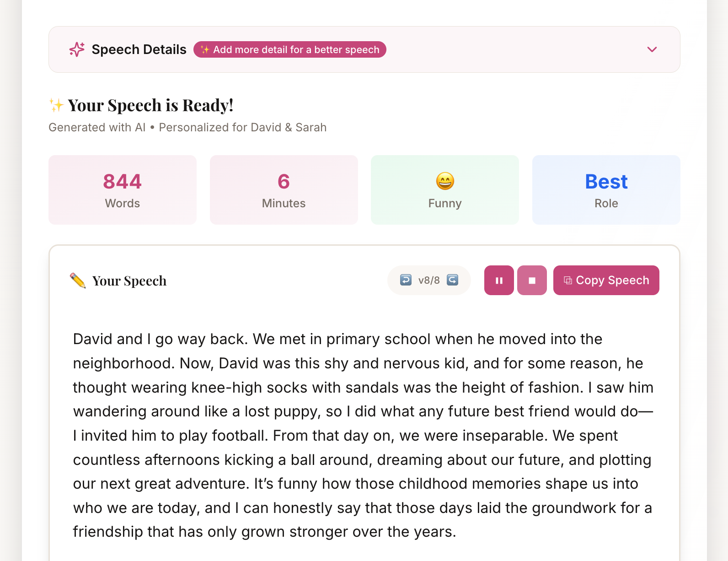Click the 844 Words stat indicator
Screen dimensions: 728x561
122,189
